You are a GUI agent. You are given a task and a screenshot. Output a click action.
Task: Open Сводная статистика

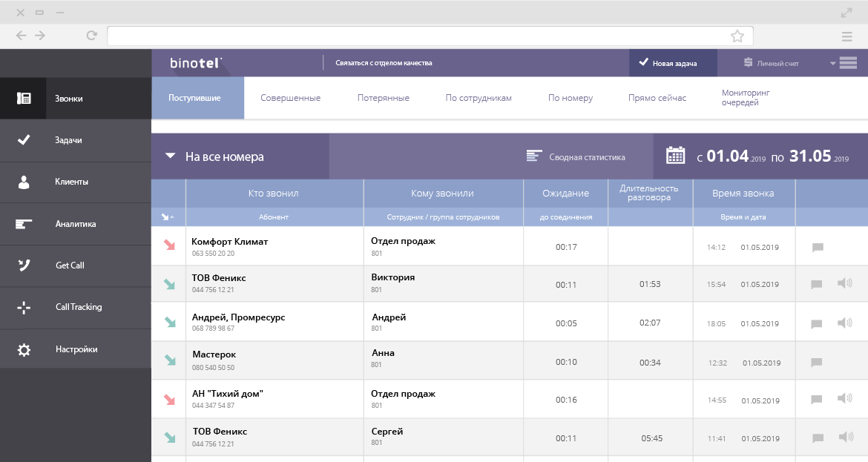pos(587,157)
